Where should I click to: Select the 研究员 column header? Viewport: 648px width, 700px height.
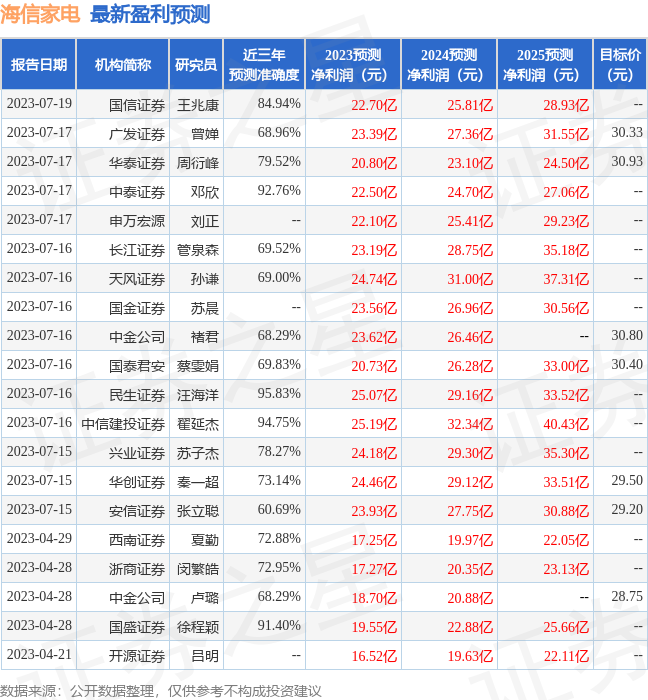(x=196, y=65)
